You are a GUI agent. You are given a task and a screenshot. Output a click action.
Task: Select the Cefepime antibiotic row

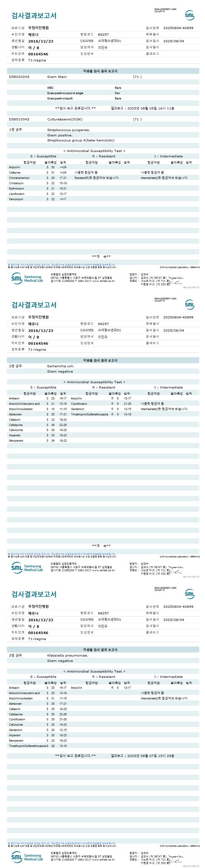pyautogui.click(x=38, y=173)
